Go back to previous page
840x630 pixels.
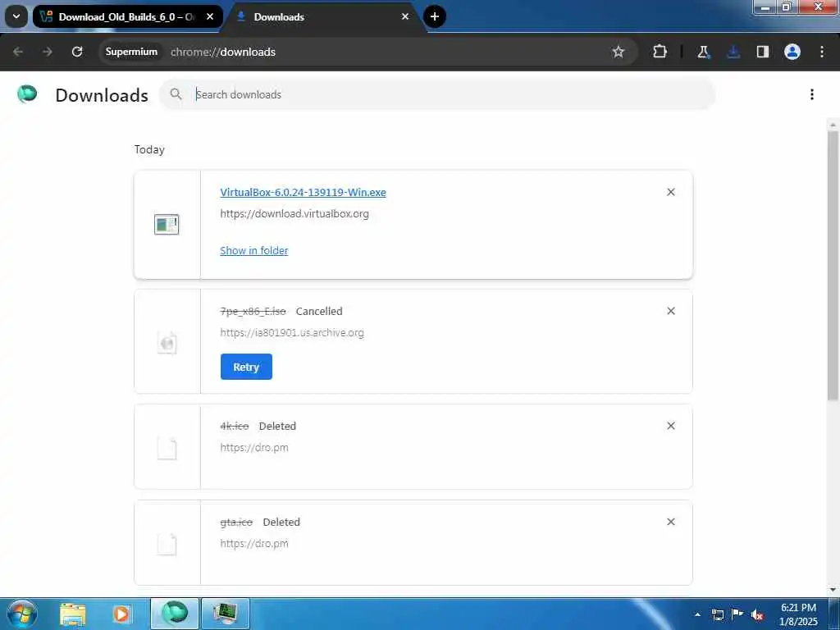click(18, 52)
